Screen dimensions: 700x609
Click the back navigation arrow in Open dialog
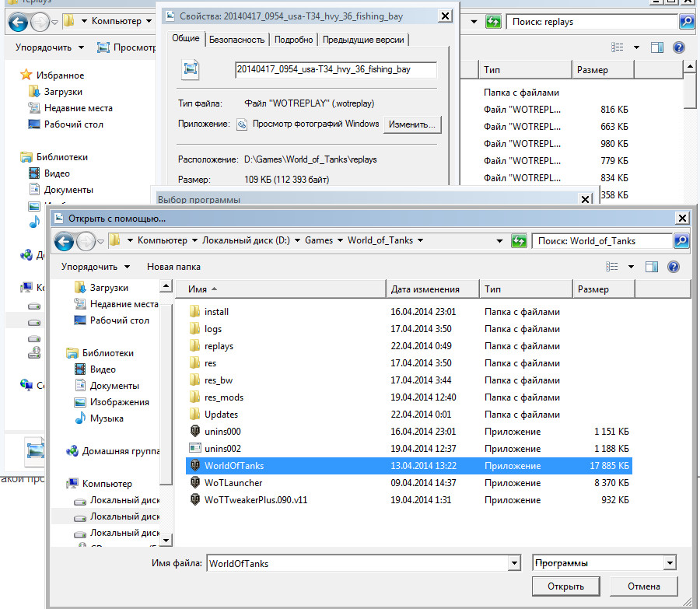point(64,241)
